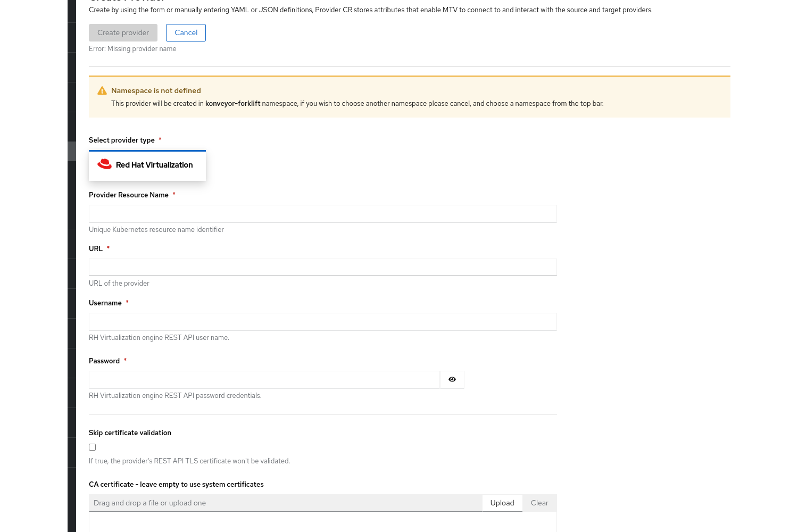798x532 pixels.
Task: Click the CA certificate text area
Action: (322, 522)
